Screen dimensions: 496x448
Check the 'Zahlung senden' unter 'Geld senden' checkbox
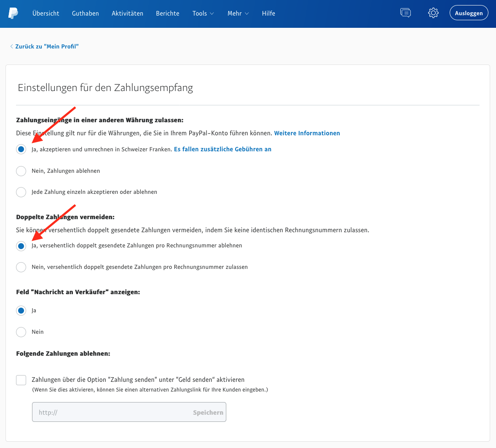click(x=21, y=380)
